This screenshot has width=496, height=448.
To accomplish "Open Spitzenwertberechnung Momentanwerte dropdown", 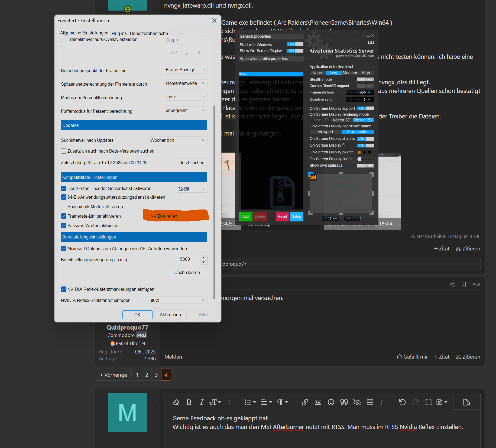I will coord(186,83).
